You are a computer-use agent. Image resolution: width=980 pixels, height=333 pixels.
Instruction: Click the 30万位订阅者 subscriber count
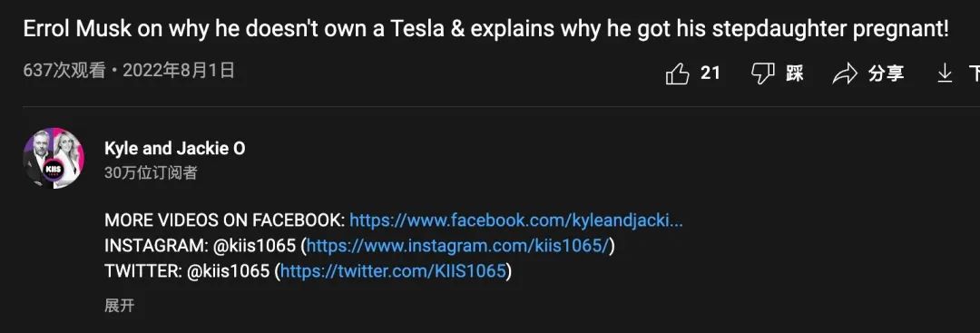click(x=151, y=173)
